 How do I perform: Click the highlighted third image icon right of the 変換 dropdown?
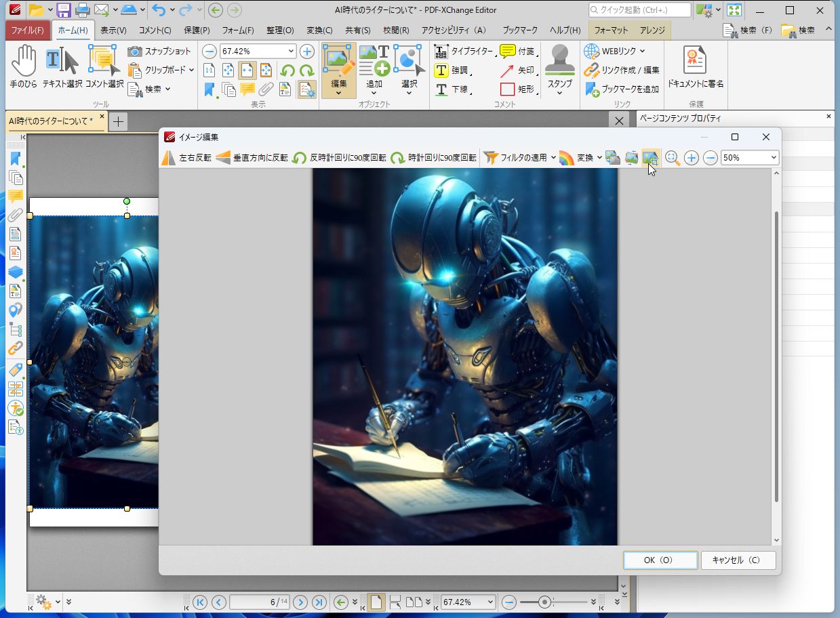pyautogui.click(x=650, y=157)
